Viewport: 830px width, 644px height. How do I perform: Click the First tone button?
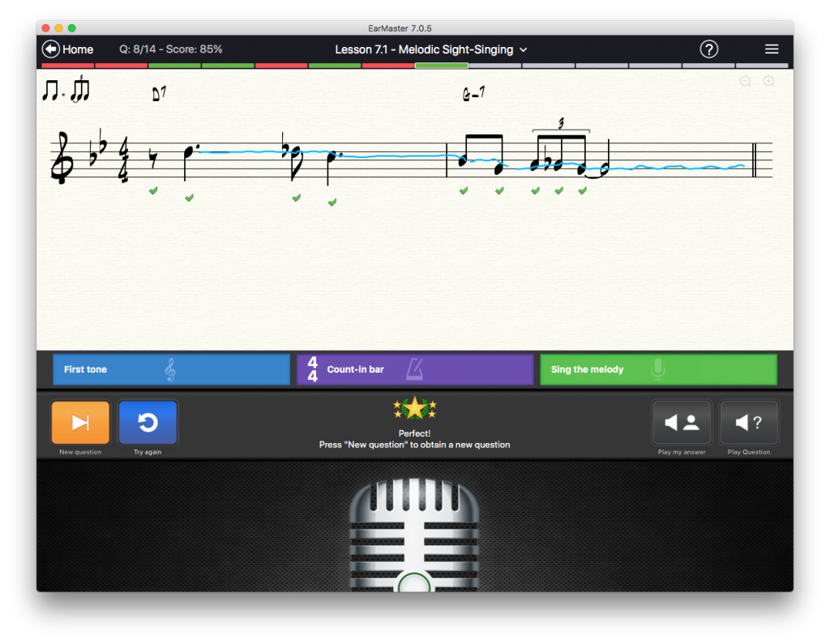171,369
